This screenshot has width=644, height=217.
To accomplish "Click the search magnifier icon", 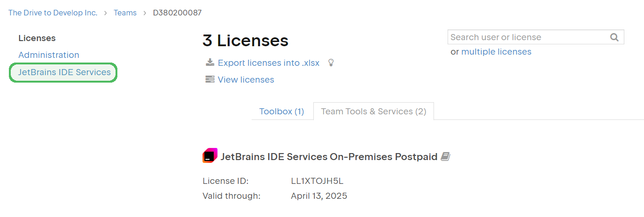I will coord(615,37).
